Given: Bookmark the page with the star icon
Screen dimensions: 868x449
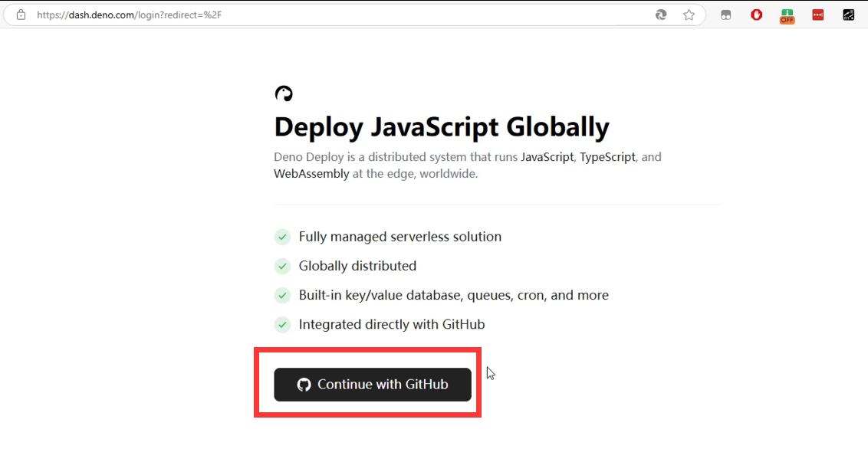Looking at the screenshot, I should click(689, 15).
